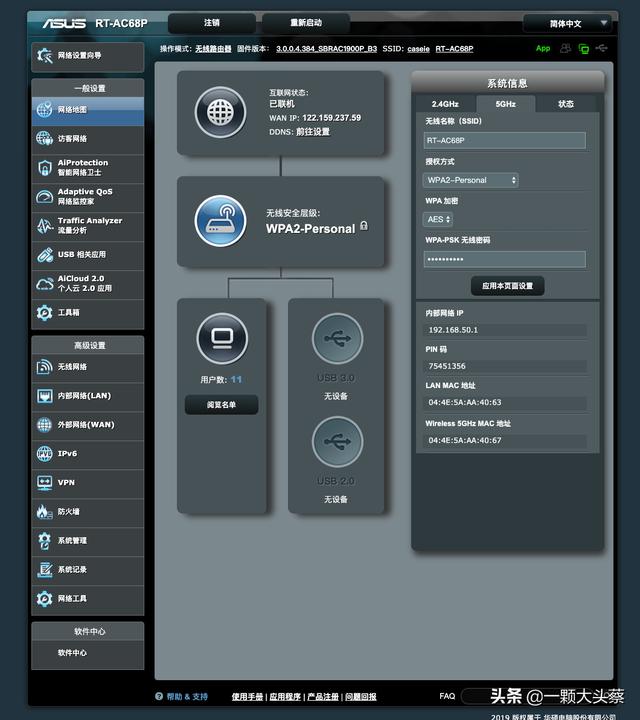Click the LAN MAC address 04:4E:5A:AA:40:63
640x720 pixels.
pos(465,403)
